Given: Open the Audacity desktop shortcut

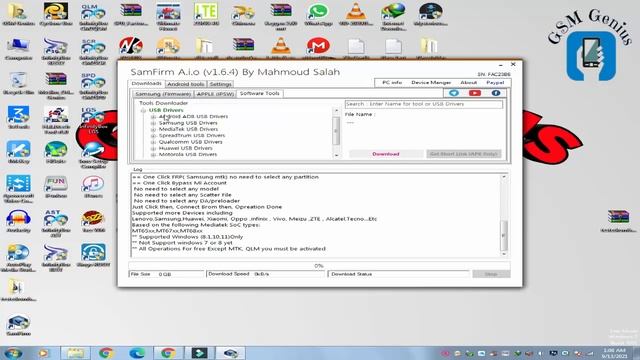Looking at the screenshot, I should coord(18,221).
